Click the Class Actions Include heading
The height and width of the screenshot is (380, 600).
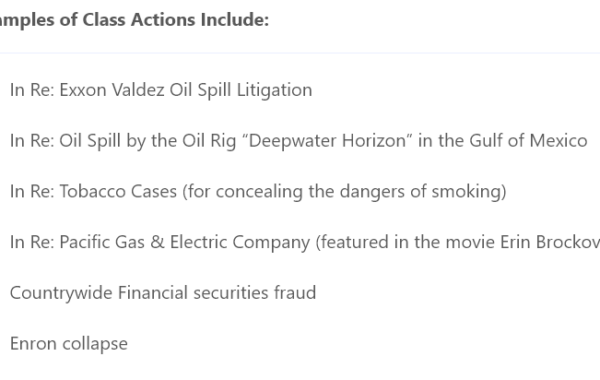pyautogui.click(x=134, y=20)
